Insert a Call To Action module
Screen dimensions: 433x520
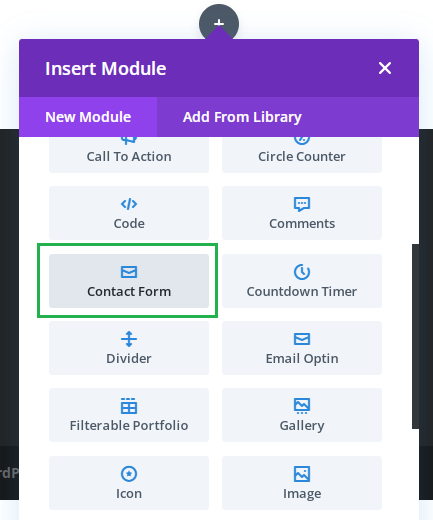(x=129, y=155)
